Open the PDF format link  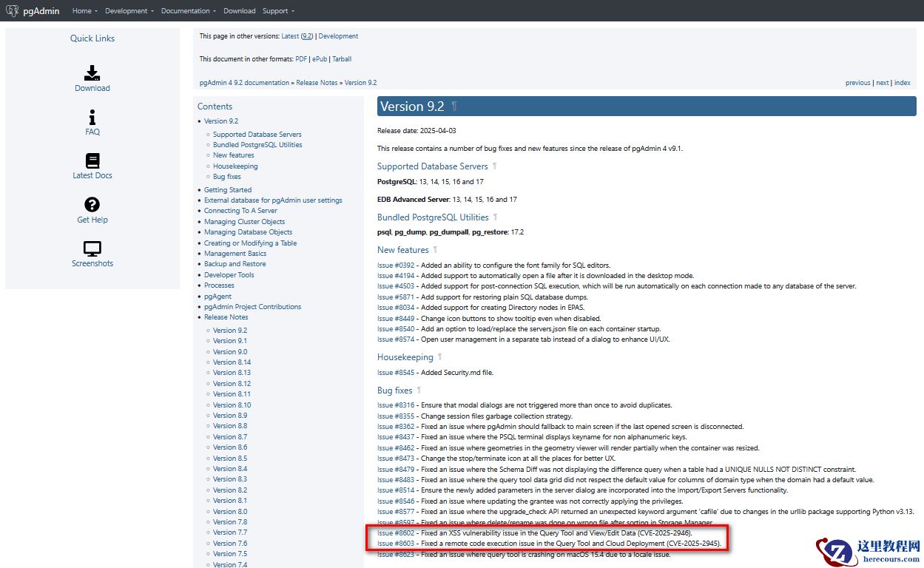[301, 59]
